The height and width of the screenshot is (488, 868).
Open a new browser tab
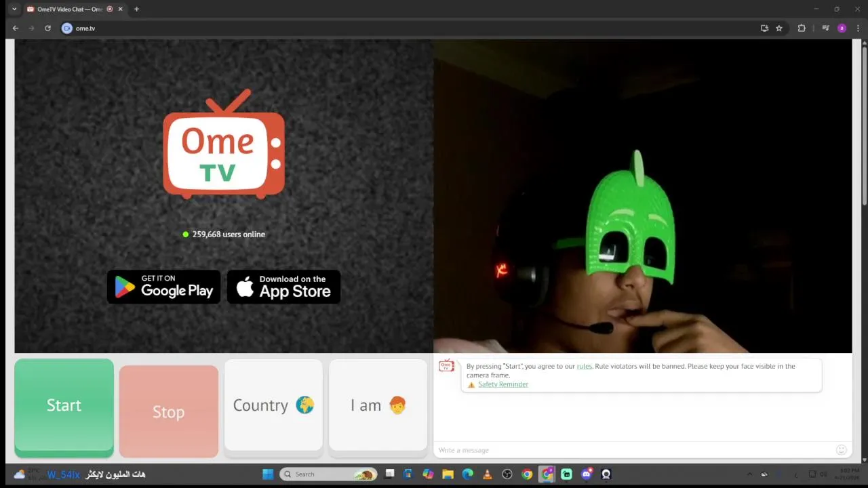click(x=136, y=9)
